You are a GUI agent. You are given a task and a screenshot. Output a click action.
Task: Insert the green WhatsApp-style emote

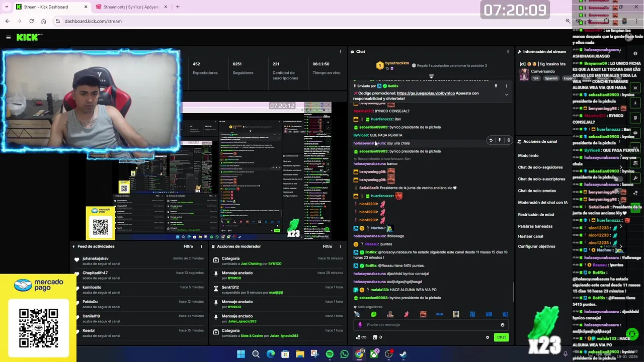(373, 314)
